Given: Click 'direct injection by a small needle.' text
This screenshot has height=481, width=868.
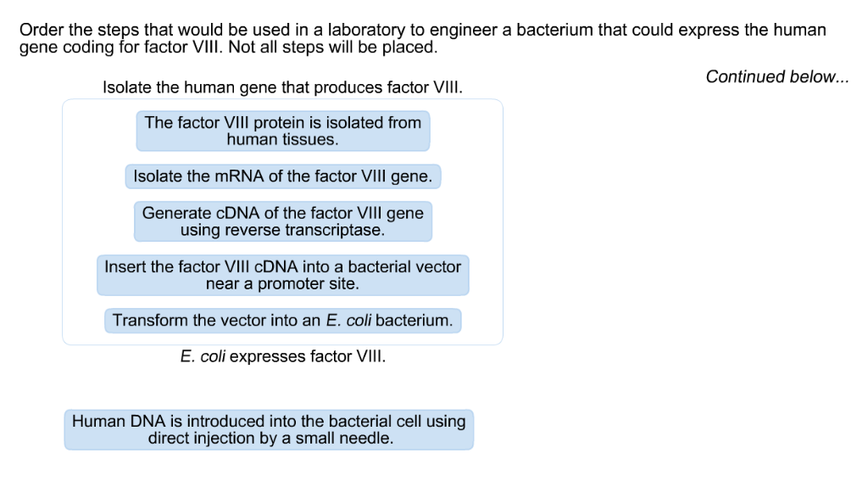Looking at the screenshot, I should 270,439.
